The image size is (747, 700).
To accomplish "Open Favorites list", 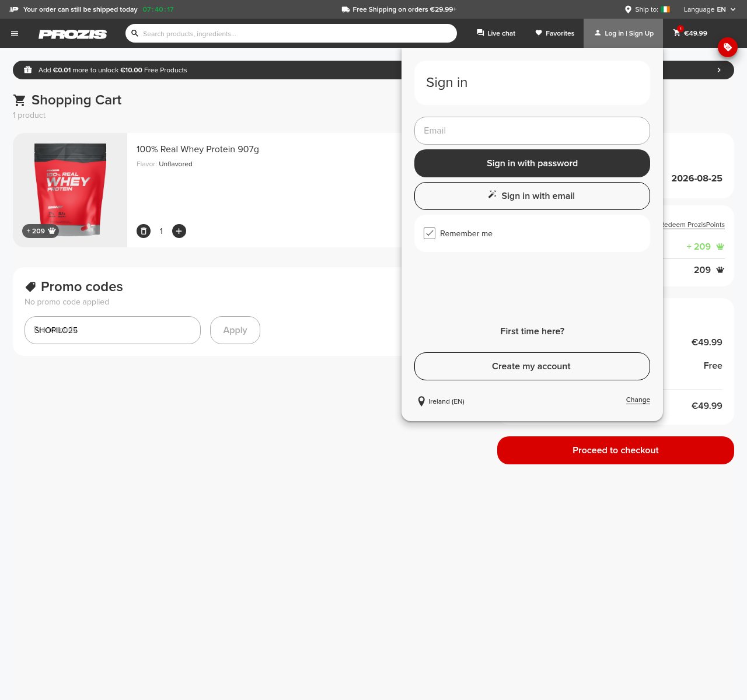I will (x=555, y=33).
